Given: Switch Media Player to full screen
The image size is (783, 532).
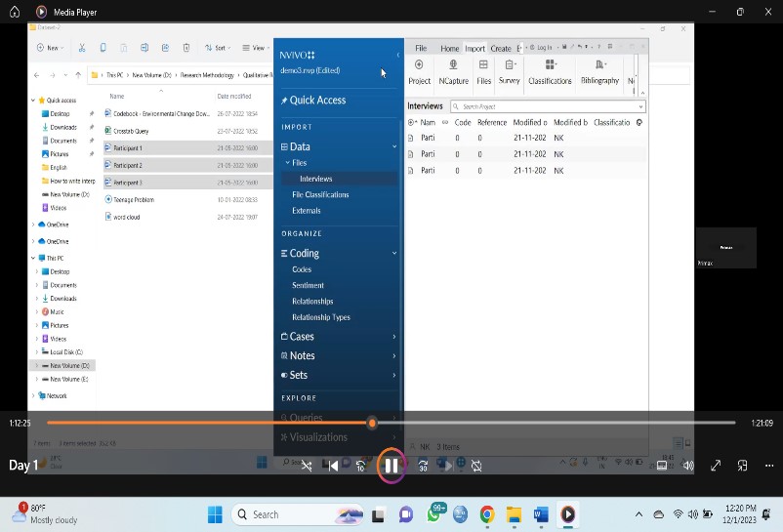Looking at the screenshot, I should [x=716, y=466].
